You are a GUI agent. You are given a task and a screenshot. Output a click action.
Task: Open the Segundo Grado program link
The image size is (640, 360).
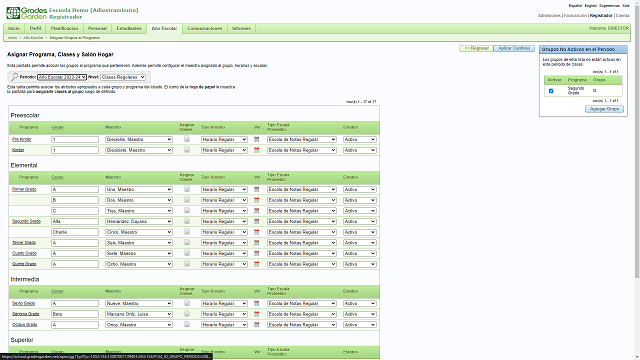(27, 221)
